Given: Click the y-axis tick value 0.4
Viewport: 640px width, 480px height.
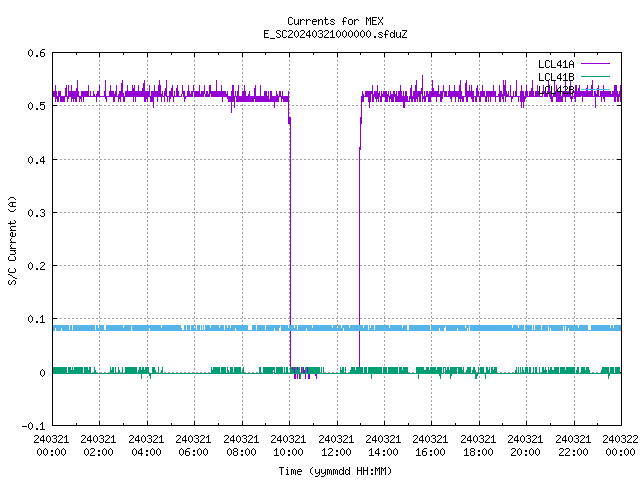Looking at the screenshot, I should pos(36,160).
